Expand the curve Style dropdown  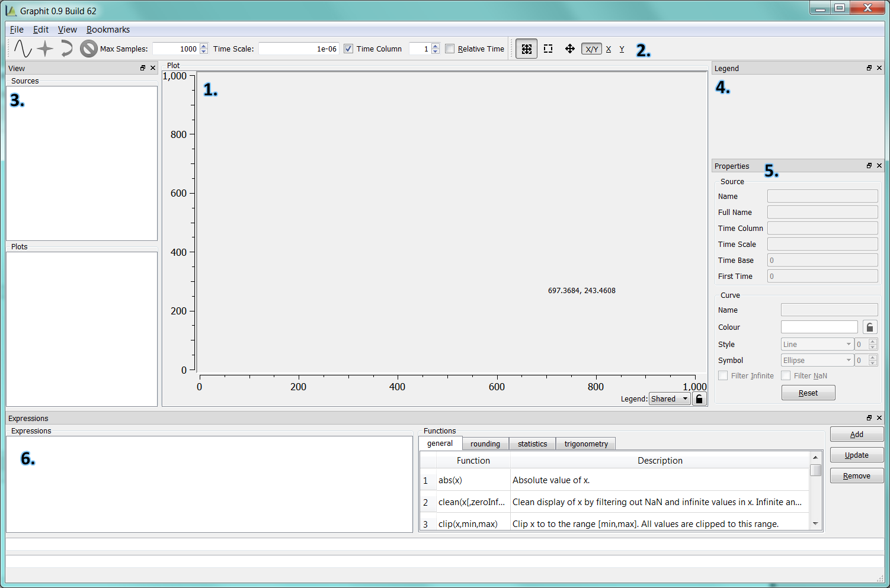pos(817,345)
